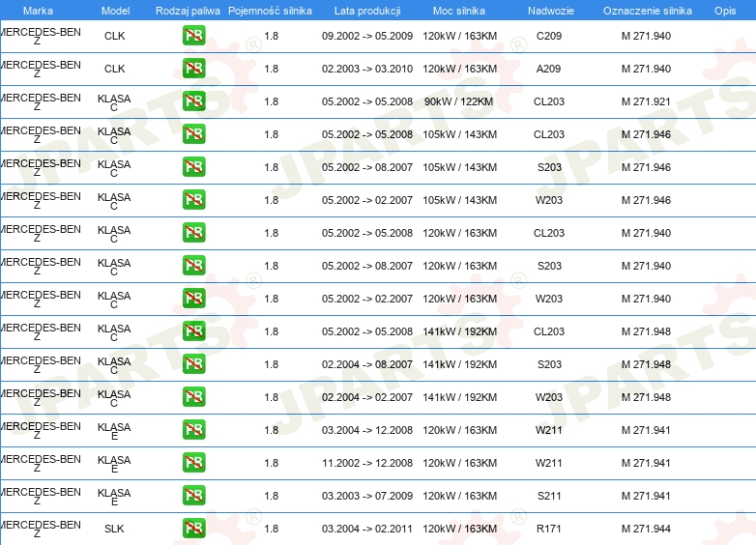Click the Marka column header
The image size is (756, 545).
tap(38, 11)
